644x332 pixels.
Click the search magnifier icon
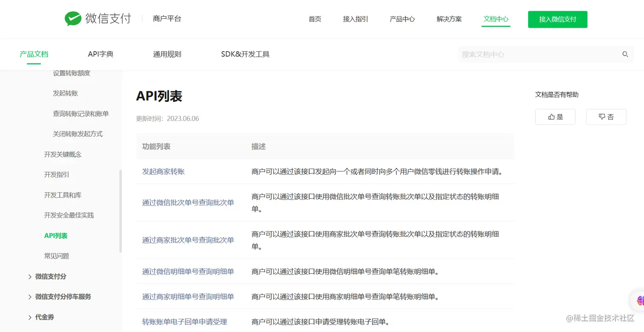(x=625, y=54)
